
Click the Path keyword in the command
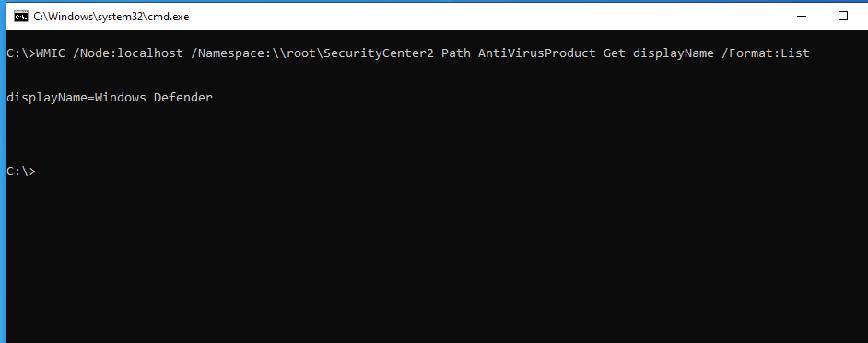click(x=455, y=53)
